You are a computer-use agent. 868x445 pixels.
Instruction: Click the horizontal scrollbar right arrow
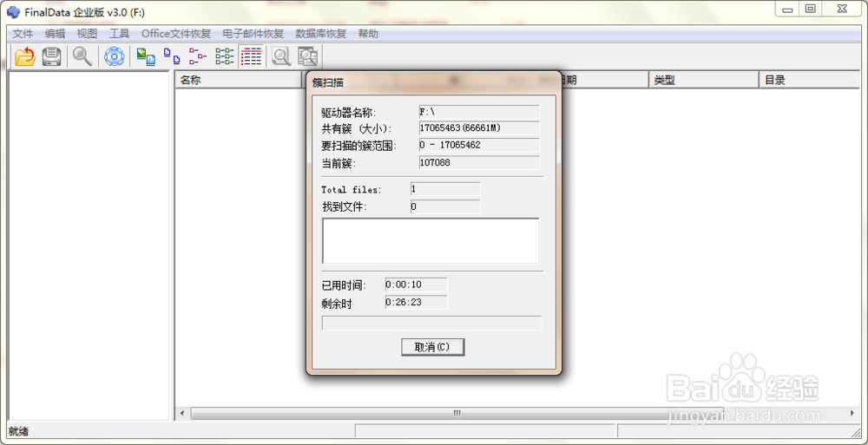[x=852, y=414]
